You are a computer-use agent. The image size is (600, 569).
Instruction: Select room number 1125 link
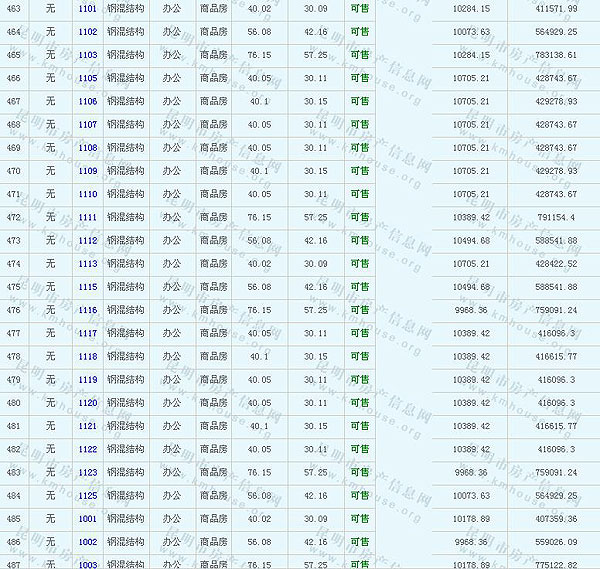[x=87, y=496]
